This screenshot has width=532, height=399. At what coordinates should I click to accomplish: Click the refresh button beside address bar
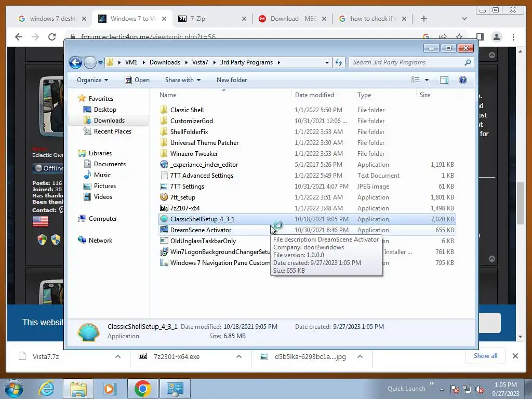pyautogui.click(x=339, y=62)
